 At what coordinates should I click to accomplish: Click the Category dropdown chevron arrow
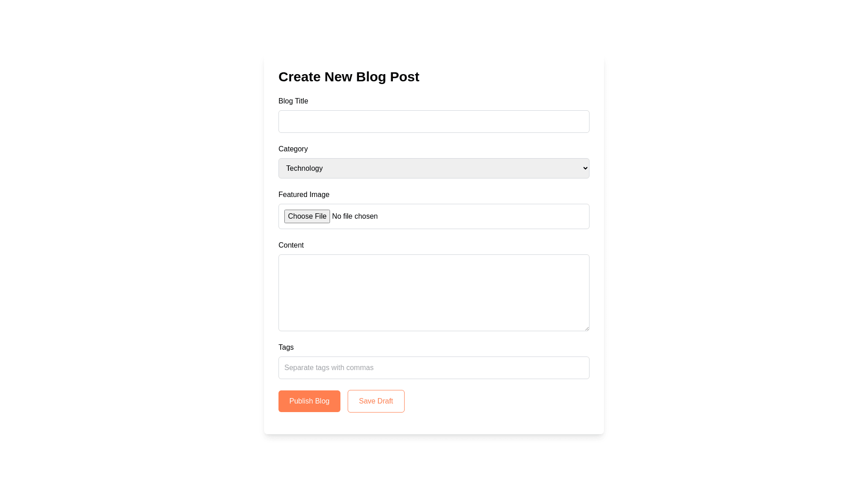[x=585, y=168]
